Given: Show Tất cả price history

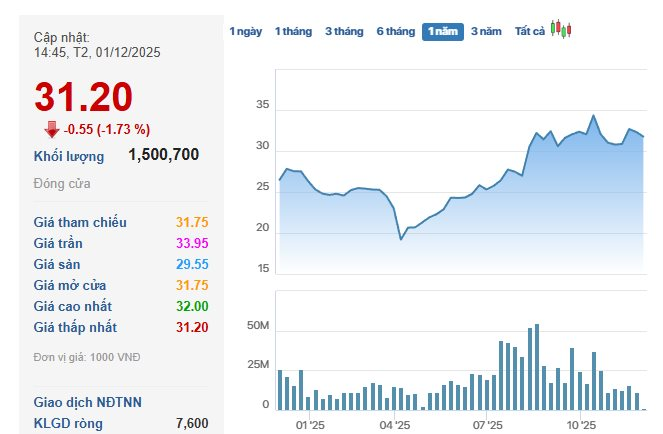Looking at the screenshot, I should [529, 31].
